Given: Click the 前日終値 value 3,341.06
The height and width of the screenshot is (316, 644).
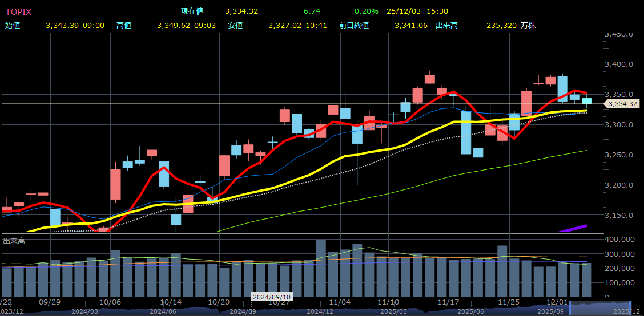Looking at the screenshot, I should pos(411,26).
